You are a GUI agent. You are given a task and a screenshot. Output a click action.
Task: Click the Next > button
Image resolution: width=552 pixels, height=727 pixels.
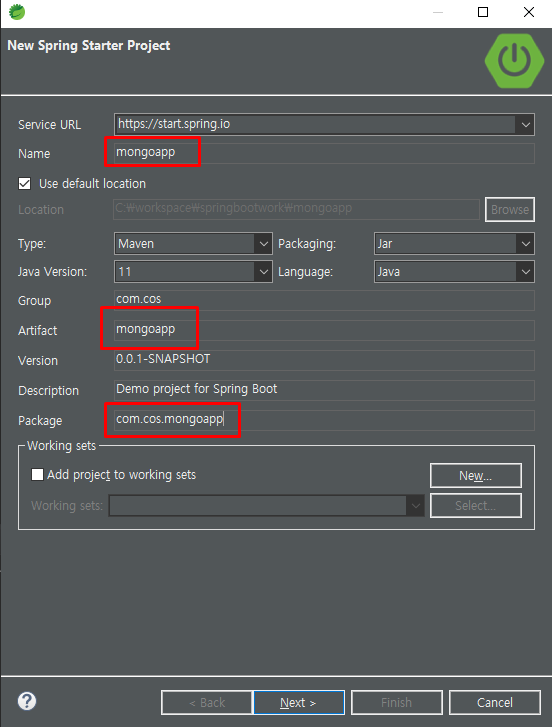299,703
